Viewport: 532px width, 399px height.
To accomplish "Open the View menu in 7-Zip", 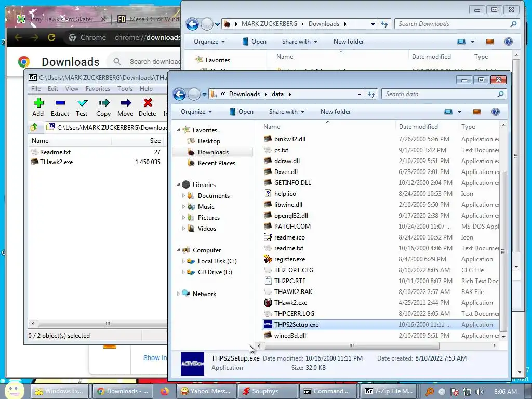I will (x=72, y=88).
